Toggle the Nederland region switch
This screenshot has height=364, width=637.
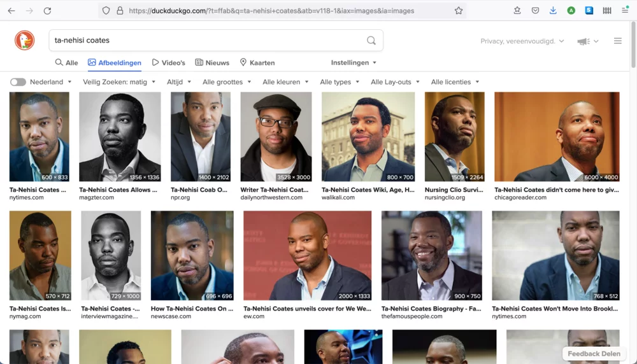tap(18, 82)
